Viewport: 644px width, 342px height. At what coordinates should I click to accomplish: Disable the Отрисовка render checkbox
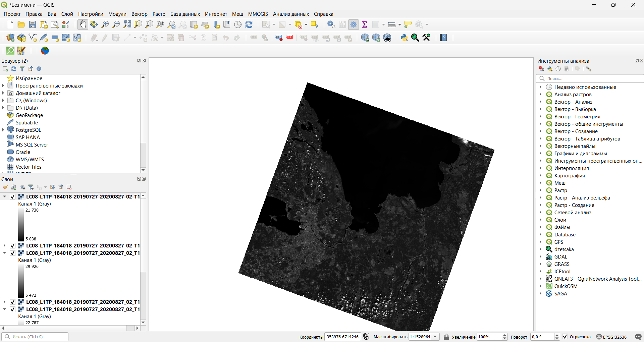(x=565, y=337)
